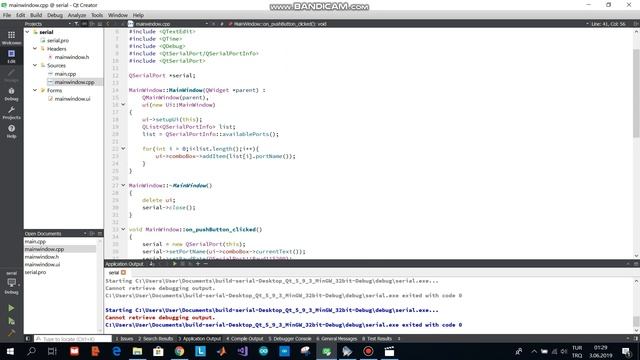The image size is (640, 360).
Task: Toggle the left sidebar visibility
Action: pyautogui.click(x=28, y=338)
